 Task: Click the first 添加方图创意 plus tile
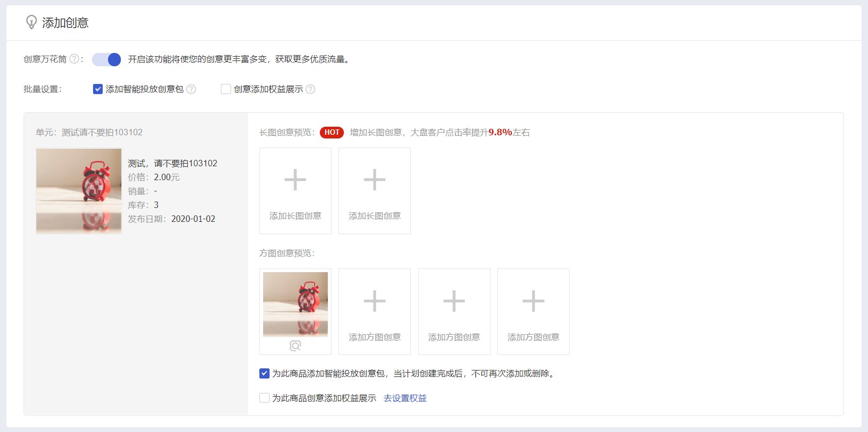click(374, 312)
